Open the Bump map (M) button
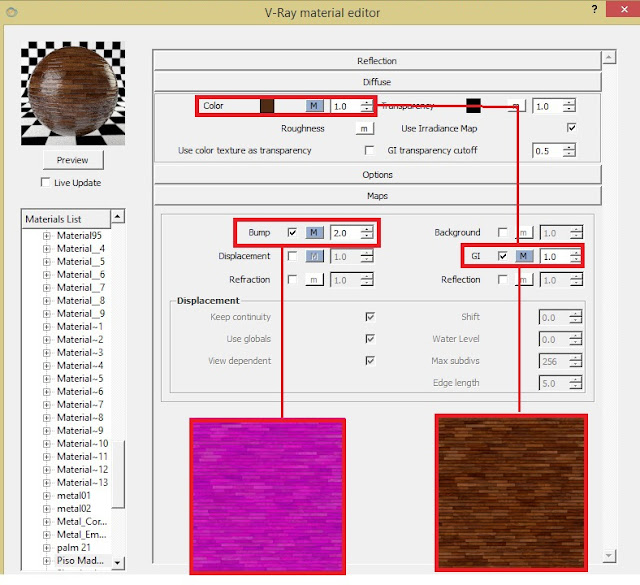640x585 pixels. [314, 233]
